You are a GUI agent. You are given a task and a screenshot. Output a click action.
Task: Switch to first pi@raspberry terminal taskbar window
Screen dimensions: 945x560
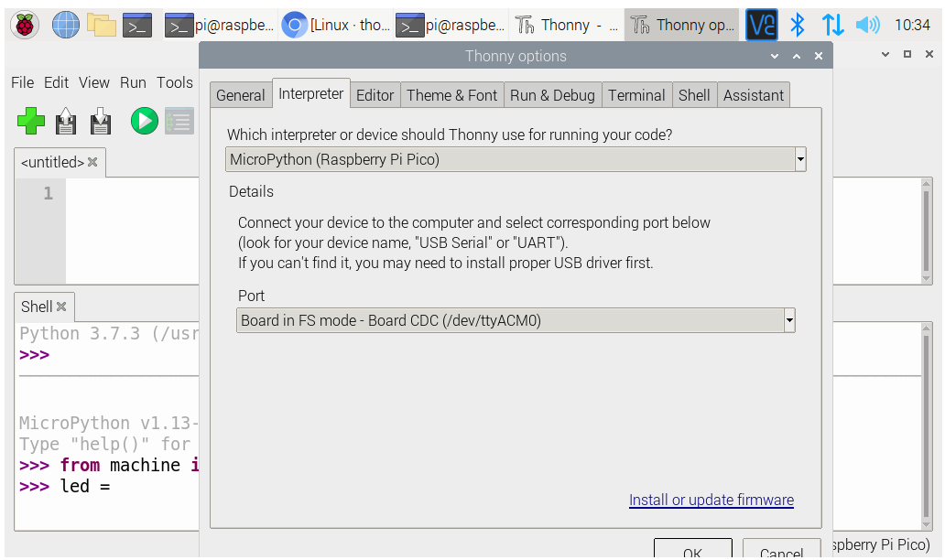220,26
